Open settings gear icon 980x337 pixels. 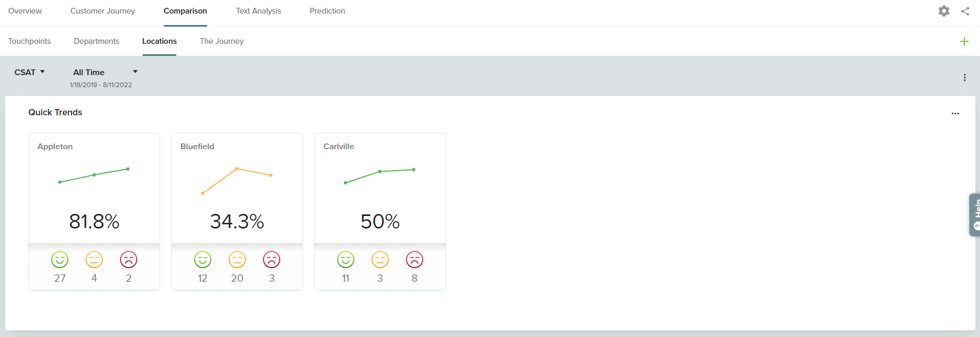(943, 11)
